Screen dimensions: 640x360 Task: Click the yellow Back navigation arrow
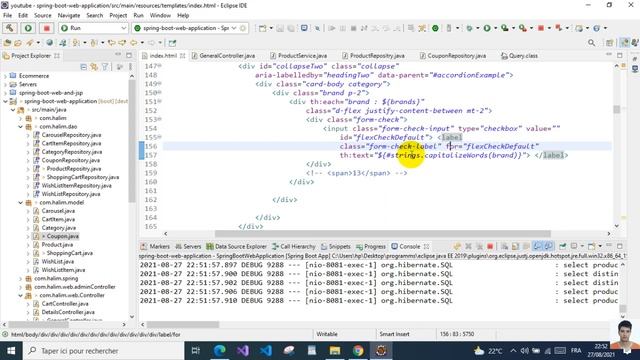(x=134, y=42)
